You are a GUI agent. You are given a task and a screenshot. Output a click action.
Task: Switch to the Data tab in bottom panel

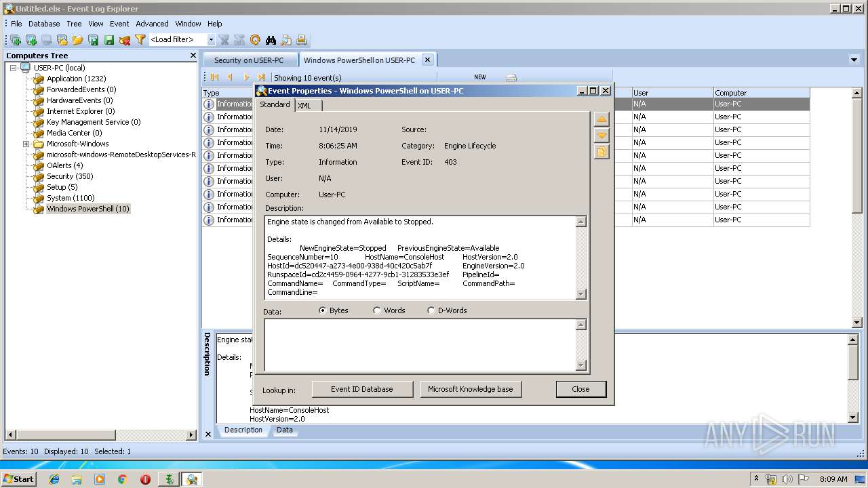tap(285, 430)
